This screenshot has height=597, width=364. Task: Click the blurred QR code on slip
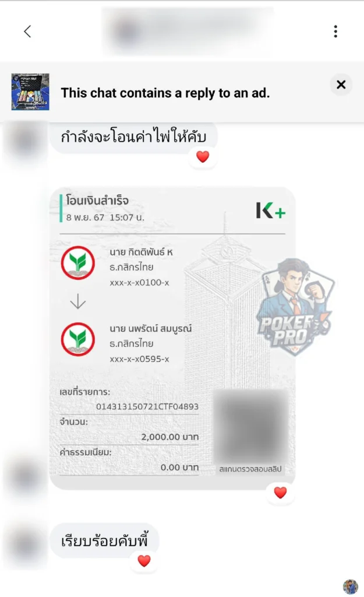(250, 425)
